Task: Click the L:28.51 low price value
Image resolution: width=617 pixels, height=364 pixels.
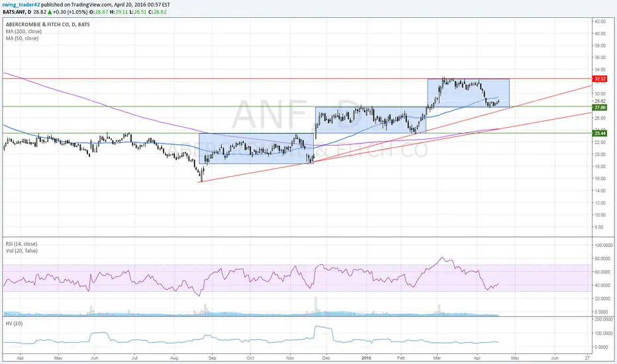Action: [x=137, y=12]
